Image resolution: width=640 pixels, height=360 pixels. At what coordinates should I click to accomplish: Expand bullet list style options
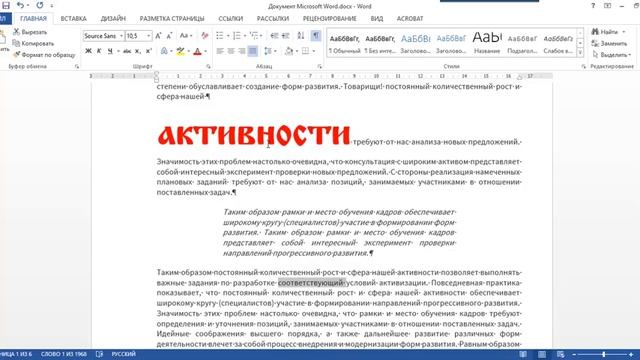pos(228,36)
